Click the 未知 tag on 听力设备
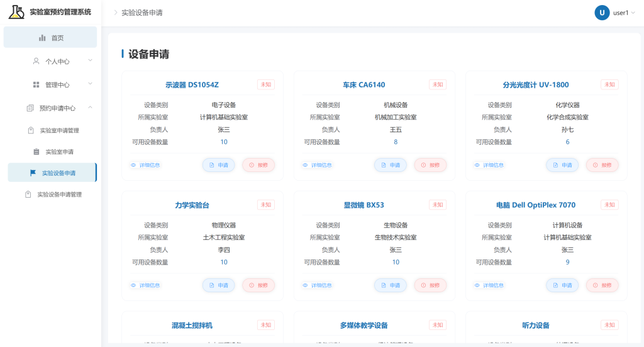The image size is (644, 347). coord(609,325)
